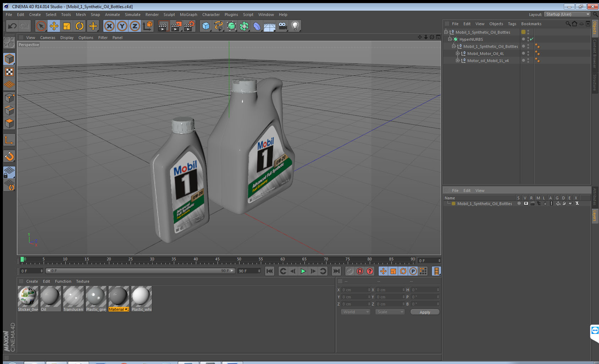
Task: Open the Layout dropdown Startup (User)
Action: [x=567, y=14]
